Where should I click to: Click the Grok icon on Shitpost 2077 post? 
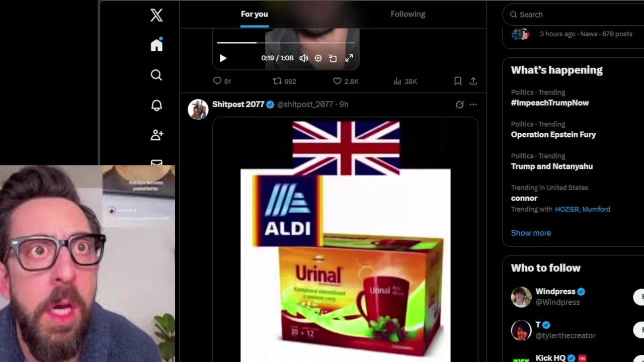click(459, 105)
